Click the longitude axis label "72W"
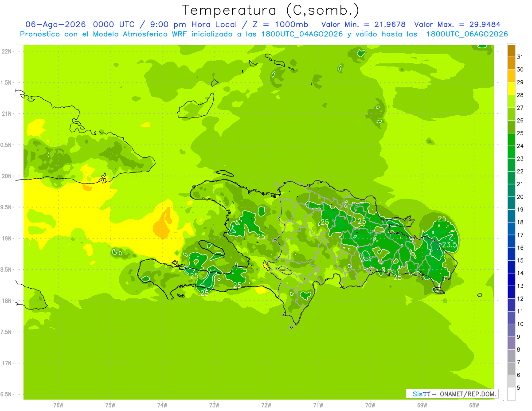532x411 pixels. [266, 405]
